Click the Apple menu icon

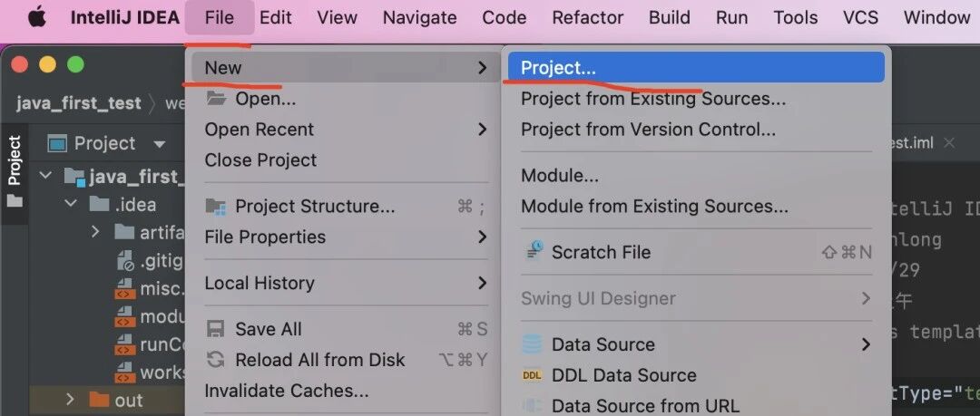37,17
